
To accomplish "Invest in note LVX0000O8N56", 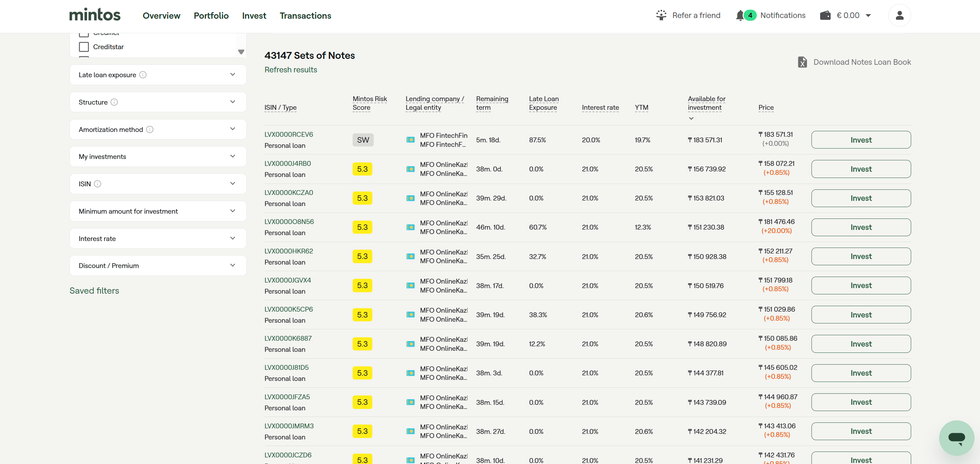I will (861, 227).
